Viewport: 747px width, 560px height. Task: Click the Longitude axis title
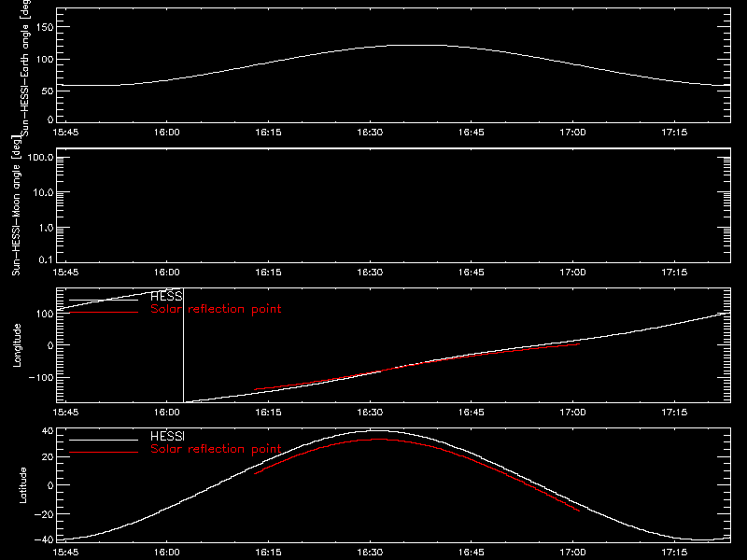click(17, 345)
